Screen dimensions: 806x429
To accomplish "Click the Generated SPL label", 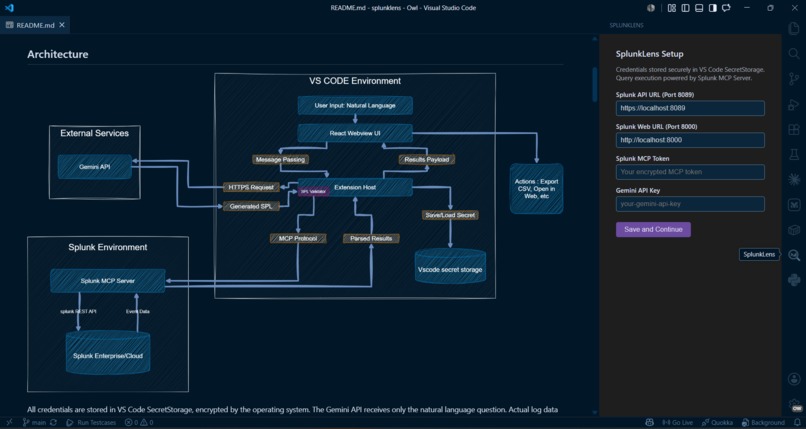I will (251, 206).
